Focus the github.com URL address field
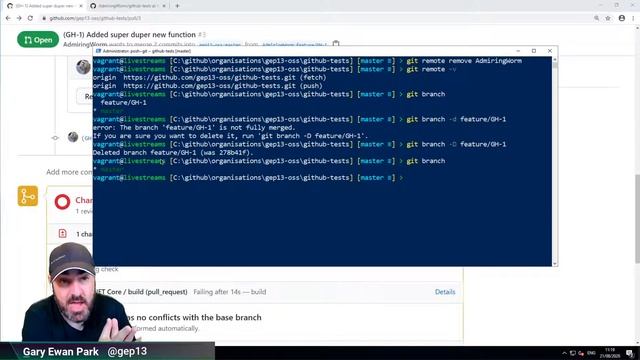The width and height of the screenshot is (640, 360). [x=95, y=18]
